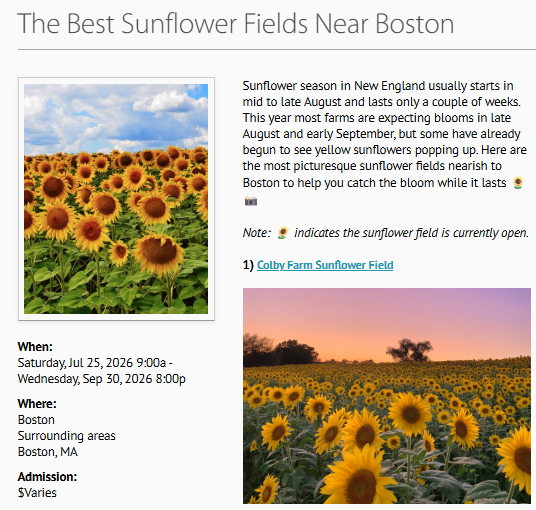Click the italic note about currently open fields
This screenshot has width=536, height=510.
click(x=386, y=233)
